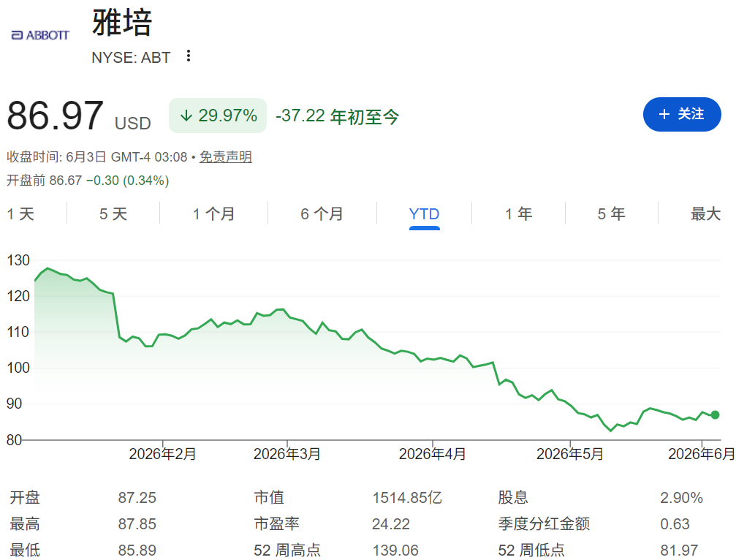Click the 52 周高点 value 139.06

(395, 550)
